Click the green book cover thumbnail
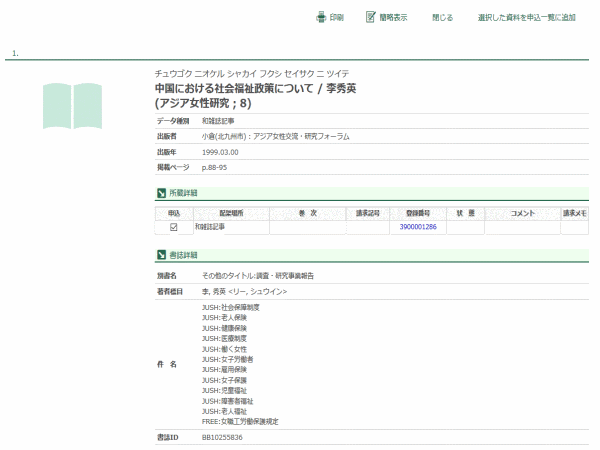This screenshot has height=450, width=600. (72, 106)
